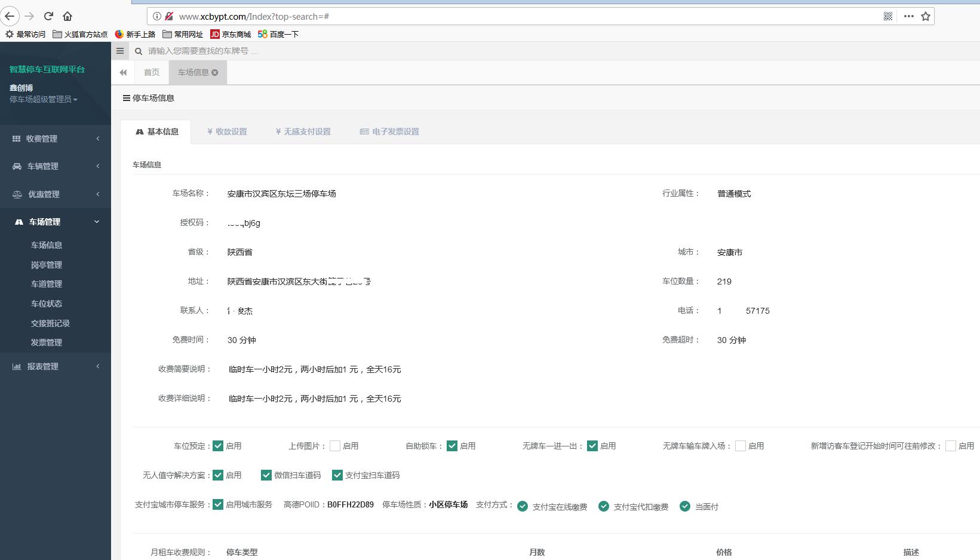Expand the 报表管理 sidebar menu
This screenshot has height=560, width=980.
tap(55, 366)
